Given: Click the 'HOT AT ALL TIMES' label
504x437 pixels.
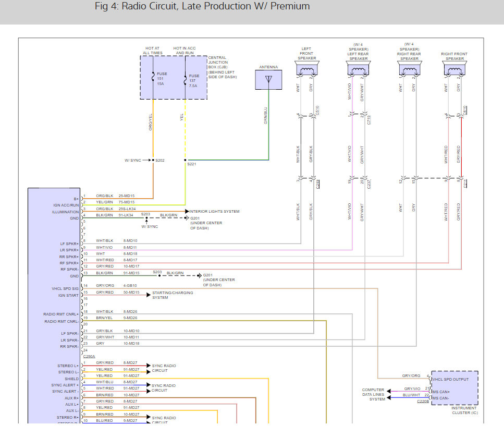Looking at the screenshot, I should point(153,51).
